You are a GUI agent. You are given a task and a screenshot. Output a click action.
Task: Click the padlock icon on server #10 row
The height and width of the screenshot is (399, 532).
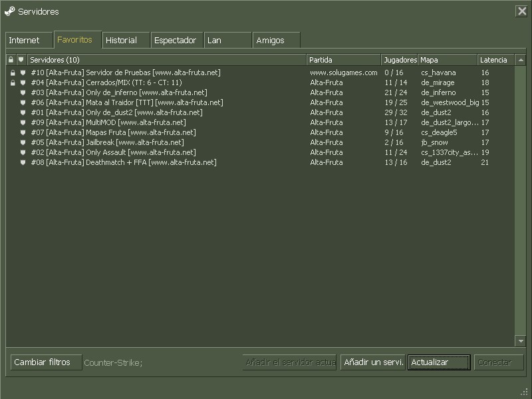click(13, 72)
